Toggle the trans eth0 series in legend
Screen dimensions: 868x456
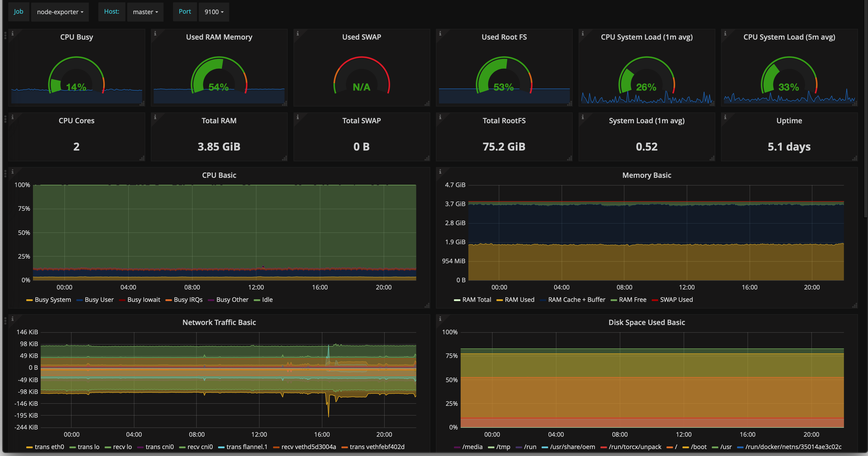pyautogui.click(x=49, y=447)
